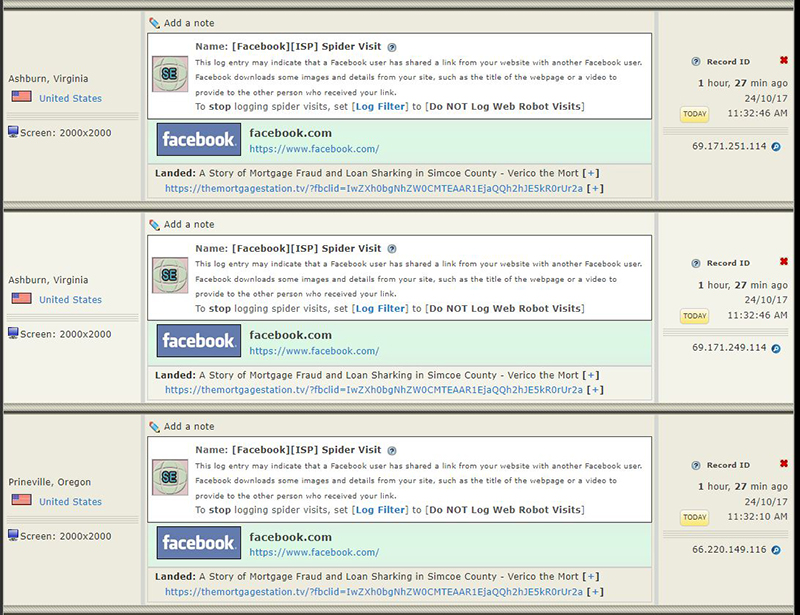
Task: Click help icon next to Spider Visit name, 69.171.249.114 record
Action: click(392, 249)
